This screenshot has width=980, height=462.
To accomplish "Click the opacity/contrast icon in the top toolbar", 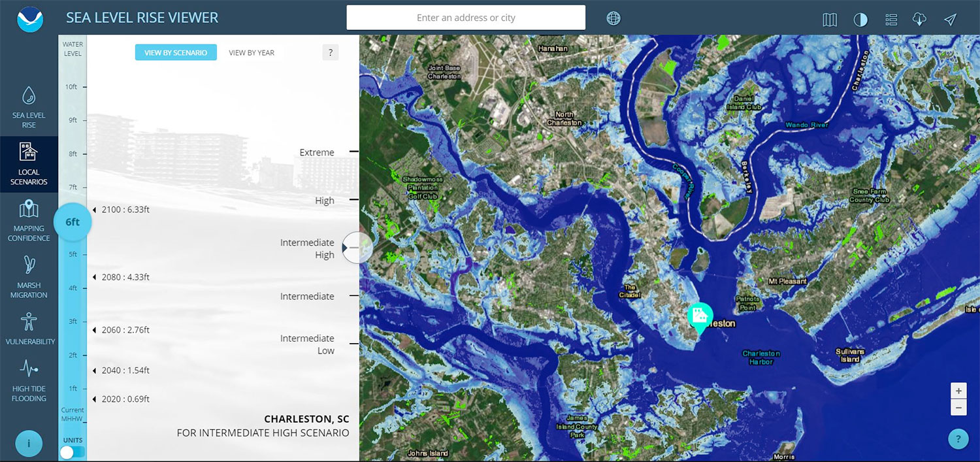I will pos(860,20).
